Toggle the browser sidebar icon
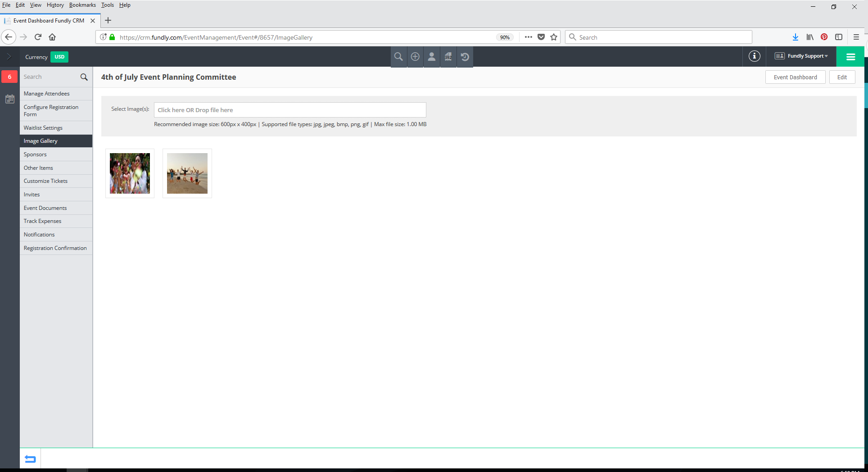 [839, 37]
